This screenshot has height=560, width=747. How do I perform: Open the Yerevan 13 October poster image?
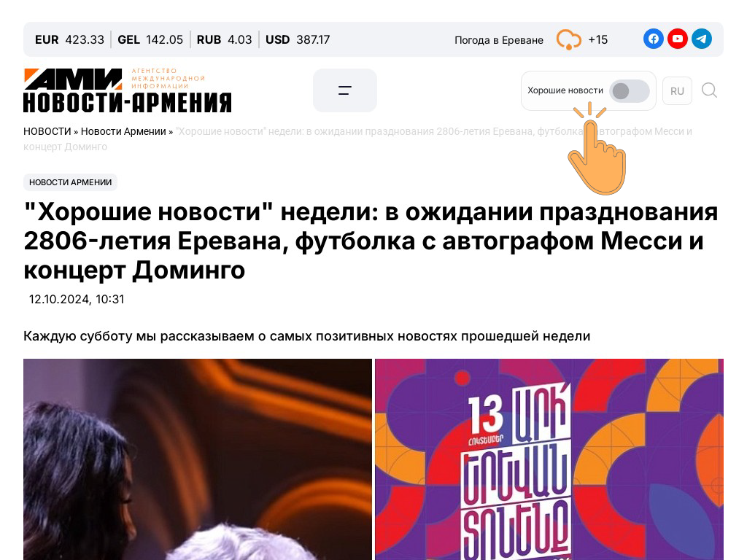[x=549, y=459]
